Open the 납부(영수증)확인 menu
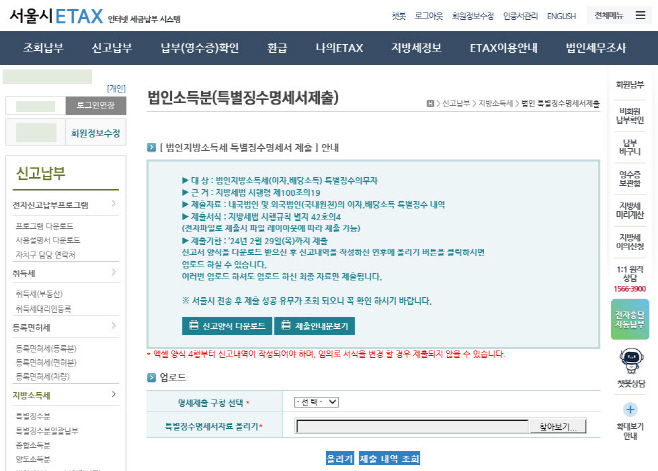Viewport: 658px width, 471px height. (200, 48)
